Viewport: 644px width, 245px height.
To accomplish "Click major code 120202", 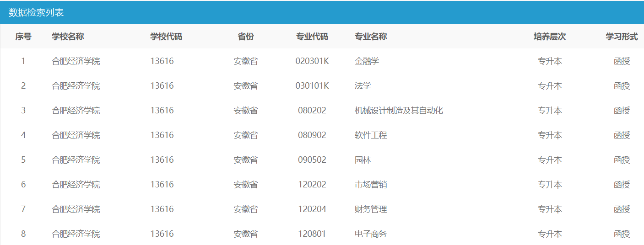I will pos(312,184).
